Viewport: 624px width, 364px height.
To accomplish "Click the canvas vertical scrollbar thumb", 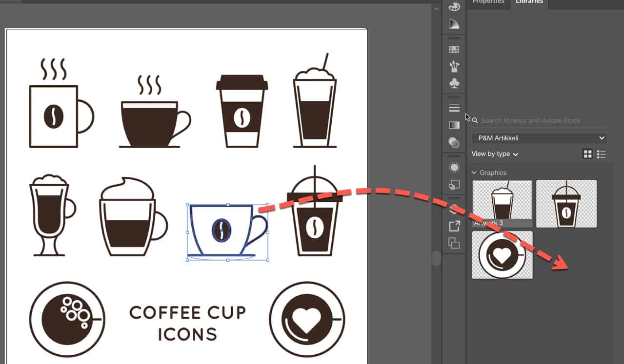I will pos(436,258).
